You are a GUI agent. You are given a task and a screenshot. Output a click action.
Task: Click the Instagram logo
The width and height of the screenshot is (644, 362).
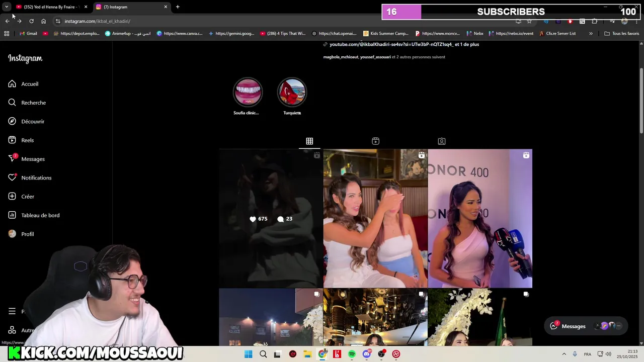coord(25,58)
